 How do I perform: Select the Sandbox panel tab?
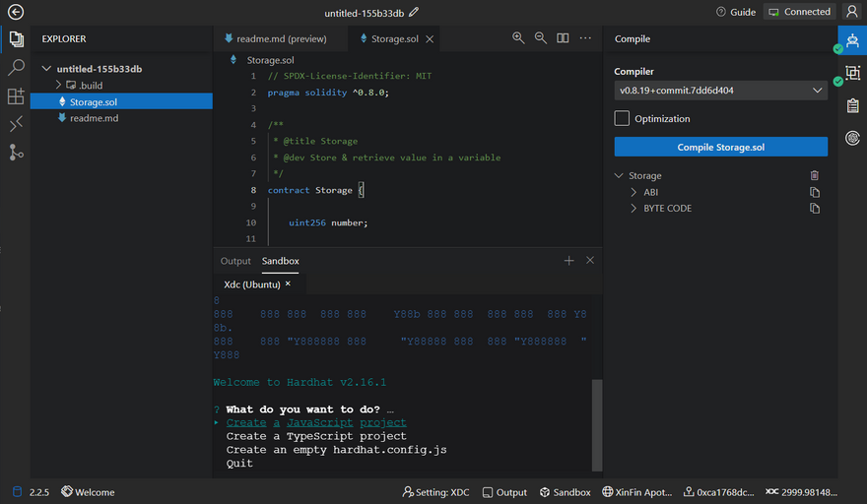pyautogui.click(x=281, y=261)
